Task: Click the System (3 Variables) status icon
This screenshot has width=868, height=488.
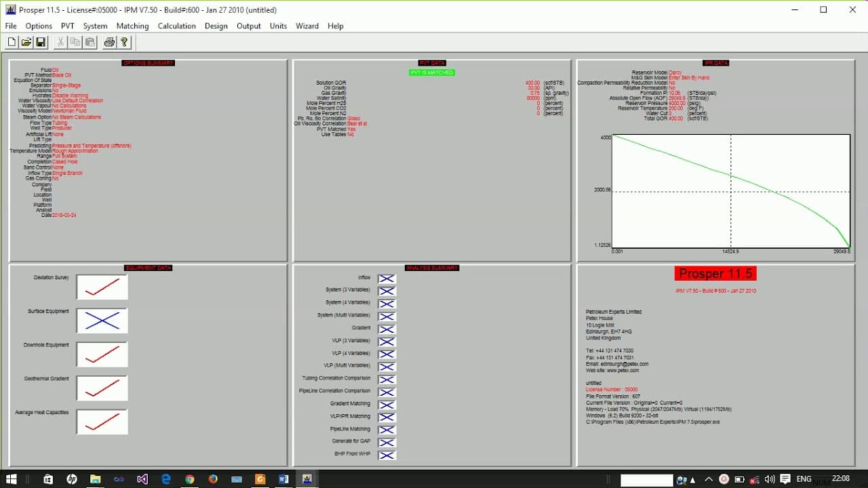Action: pyautogui.click(x=387, y=291)
